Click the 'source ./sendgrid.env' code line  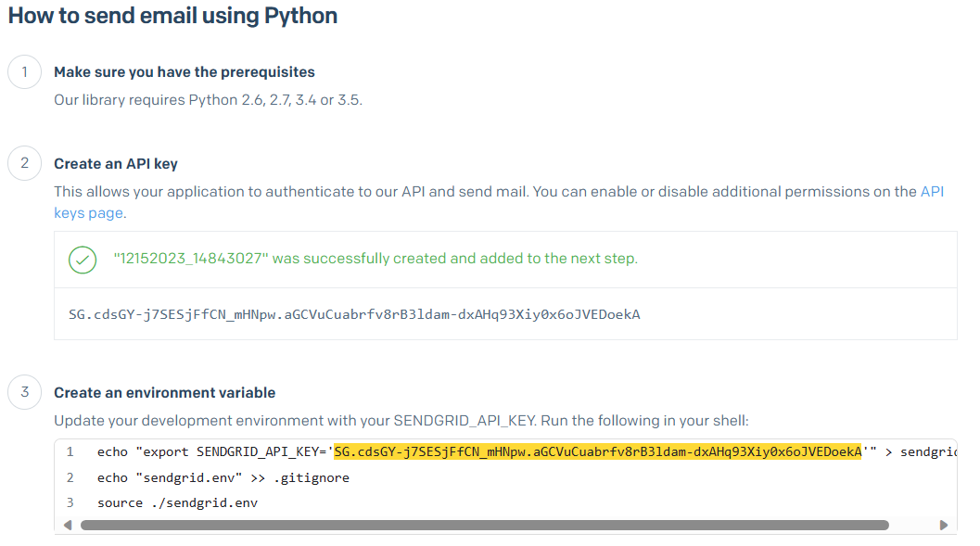tap(177, 502)
